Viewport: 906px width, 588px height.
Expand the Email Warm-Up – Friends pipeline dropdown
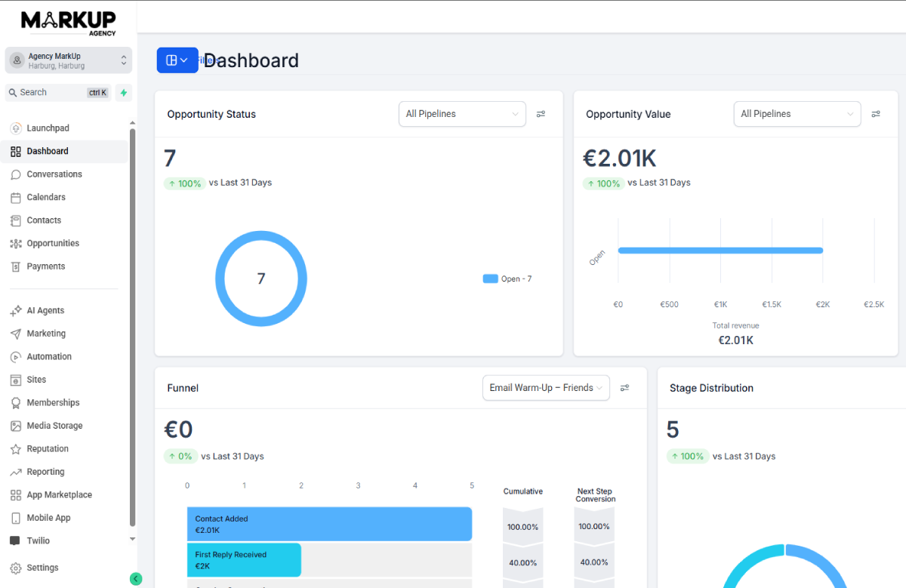coord(546,388)
